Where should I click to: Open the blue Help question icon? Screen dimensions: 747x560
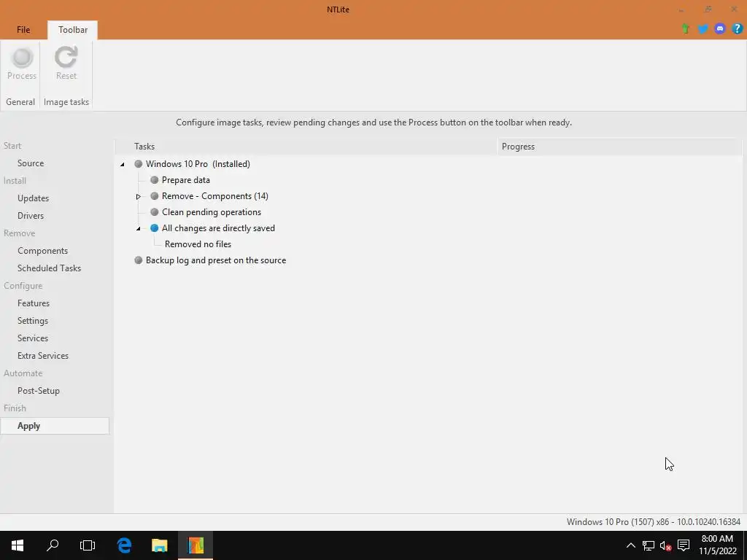tap(737, 29)
